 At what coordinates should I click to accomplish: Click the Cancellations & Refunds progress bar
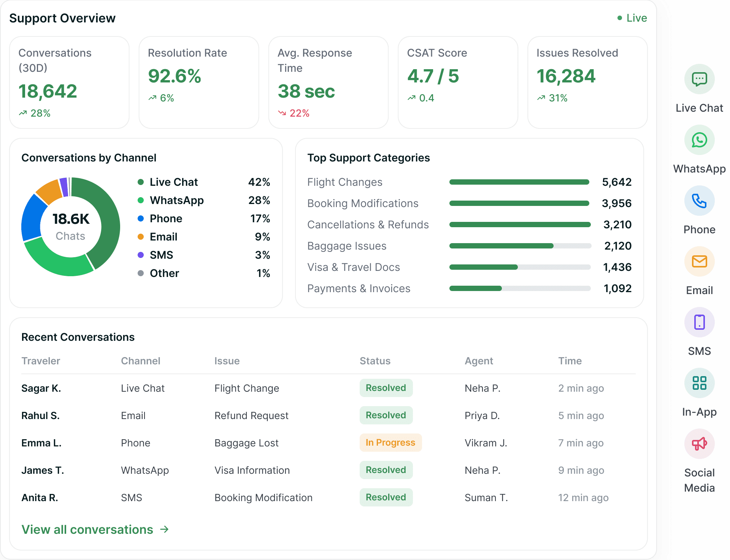(x=520, y=225)
